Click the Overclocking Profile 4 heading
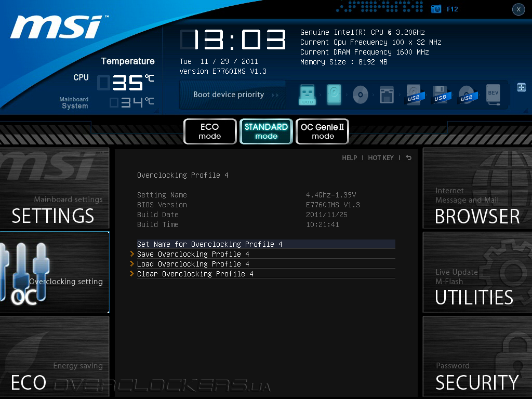The height and width of the screenshot is (399, 532). point(182,175)
